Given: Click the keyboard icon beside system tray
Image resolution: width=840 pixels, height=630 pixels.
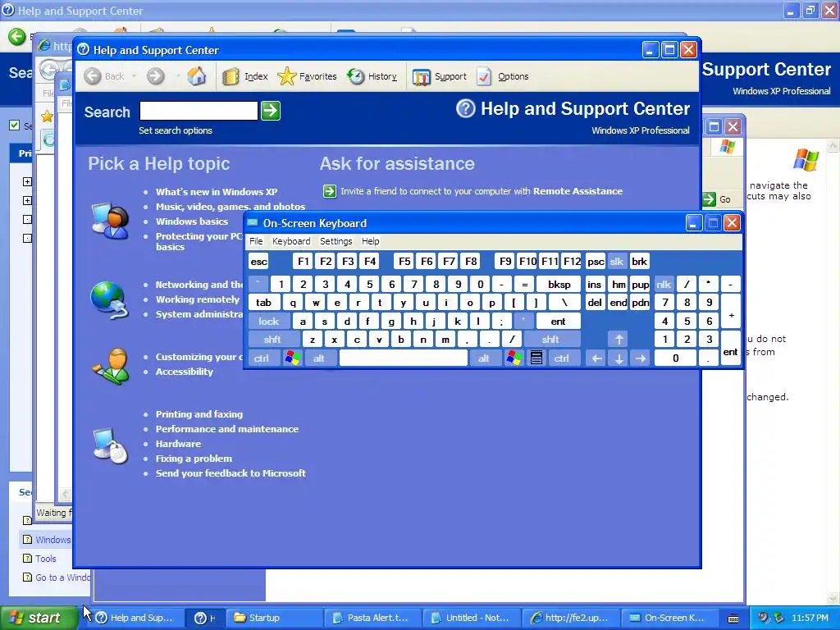Looking at the screenshot, I should click(733, 619).
